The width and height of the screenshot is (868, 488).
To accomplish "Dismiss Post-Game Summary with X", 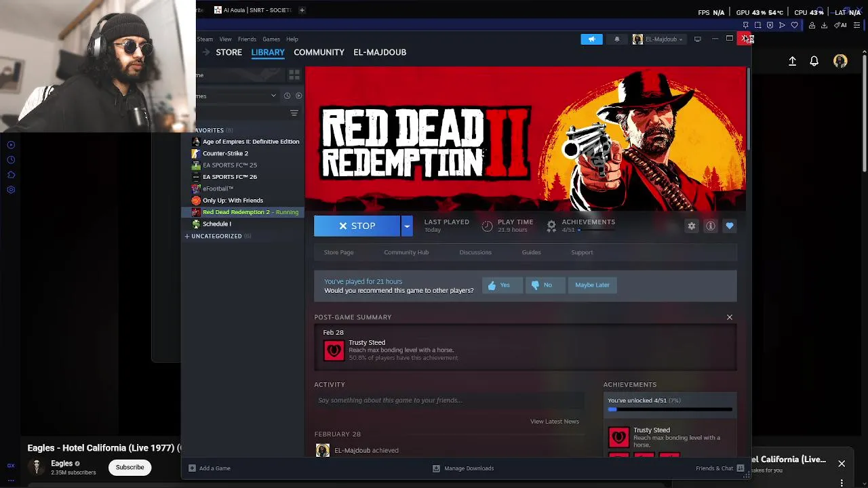I will pos(730,317).
